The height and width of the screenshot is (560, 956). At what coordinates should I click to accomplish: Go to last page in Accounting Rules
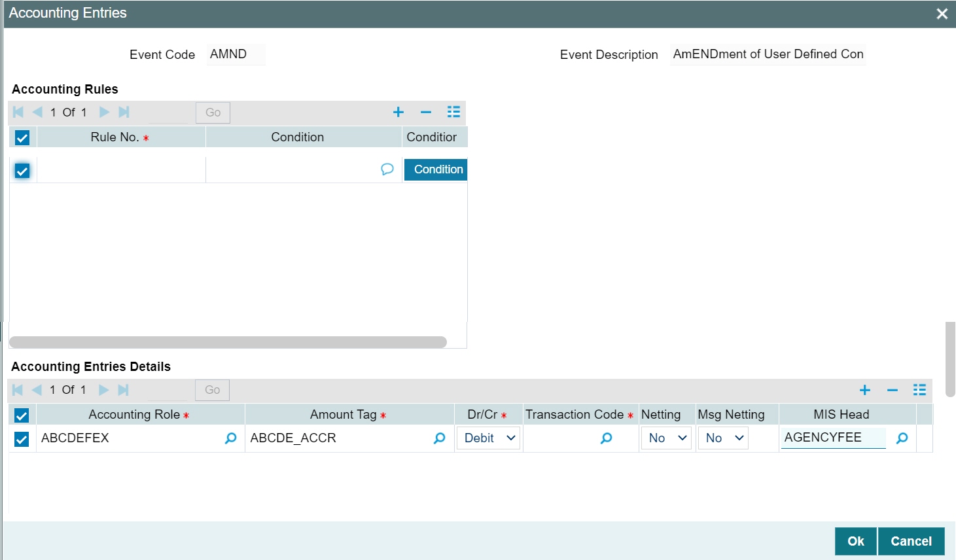click(124, 112)
